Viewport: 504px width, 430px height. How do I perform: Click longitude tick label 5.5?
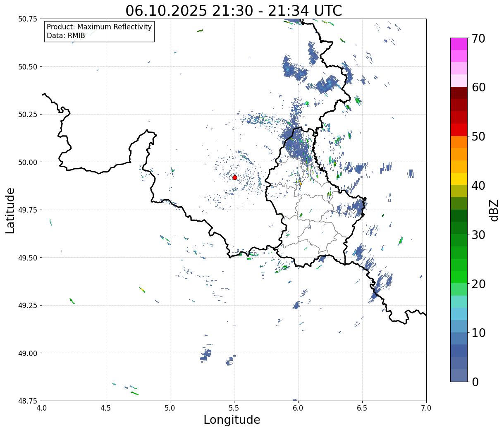pos(234,408)
